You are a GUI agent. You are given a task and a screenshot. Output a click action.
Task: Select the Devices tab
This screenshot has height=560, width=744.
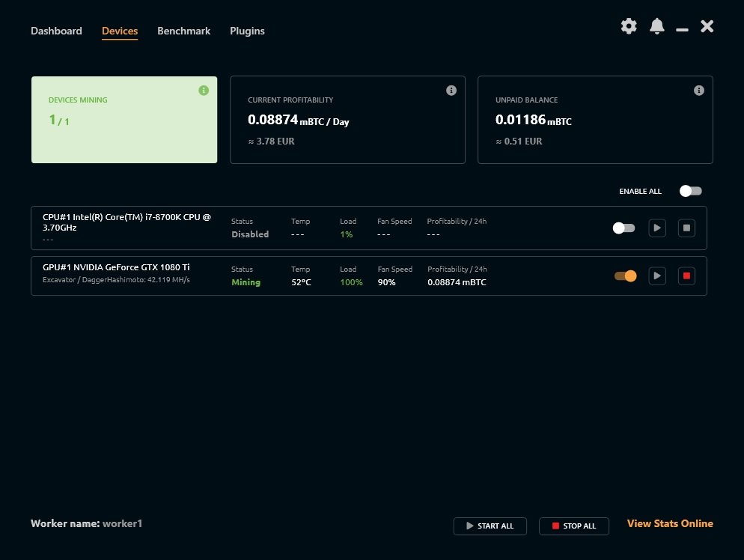[x=120, y=31]
